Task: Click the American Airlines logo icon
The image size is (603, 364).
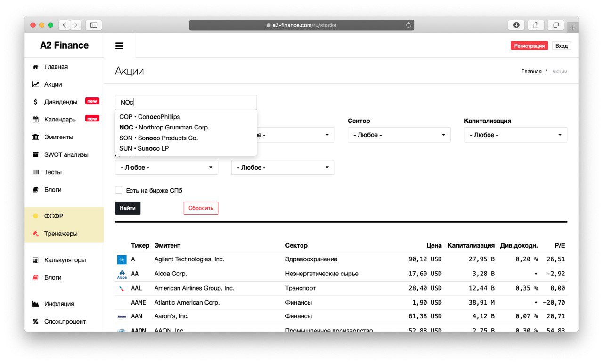Action: click(x=122, y=288)
